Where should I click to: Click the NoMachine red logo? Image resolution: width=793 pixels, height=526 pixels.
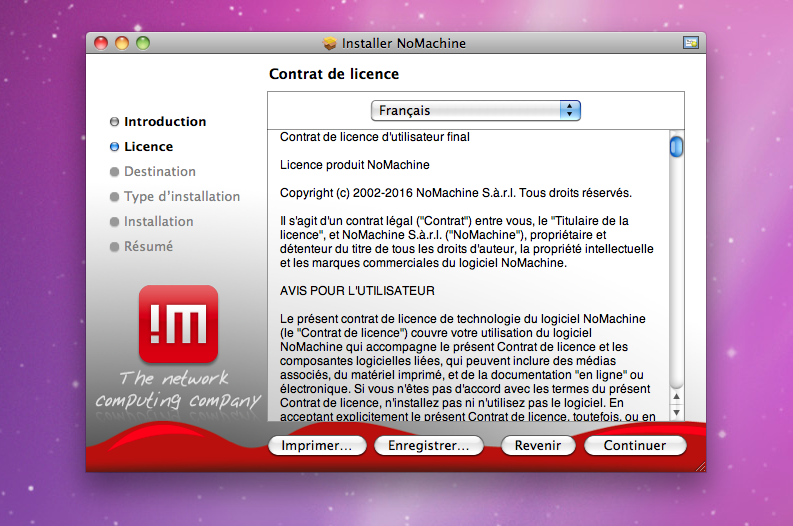(179, 324)
